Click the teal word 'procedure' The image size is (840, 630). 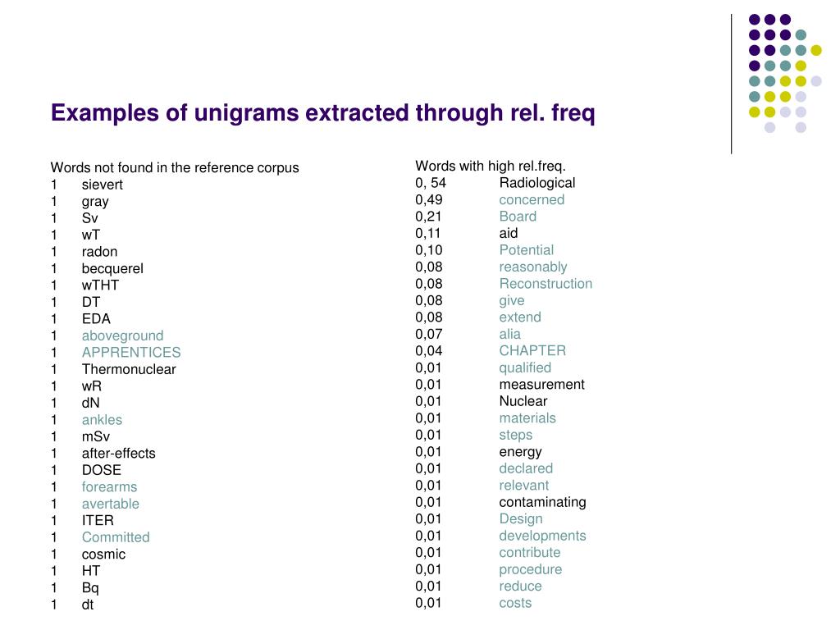[531, 570]
